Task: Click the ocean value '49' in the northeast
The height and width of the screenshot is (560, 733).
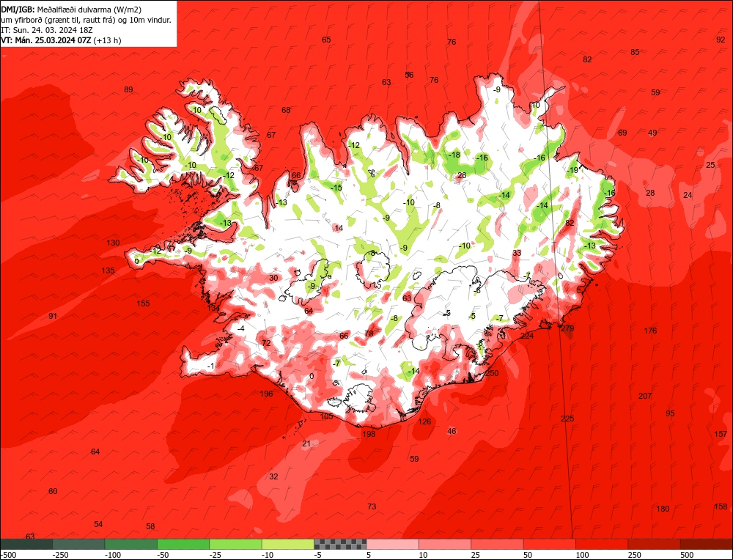Action: click(x=652, y=133)
